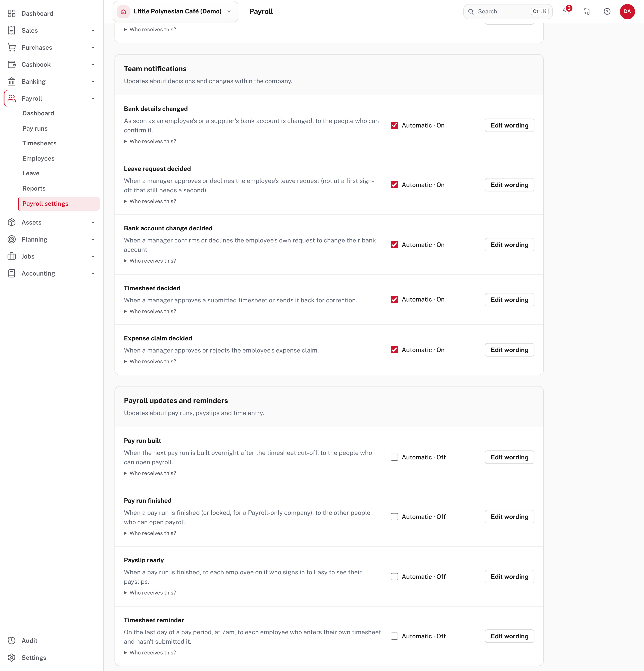Click the Payroll people icon

coord(12,99)
